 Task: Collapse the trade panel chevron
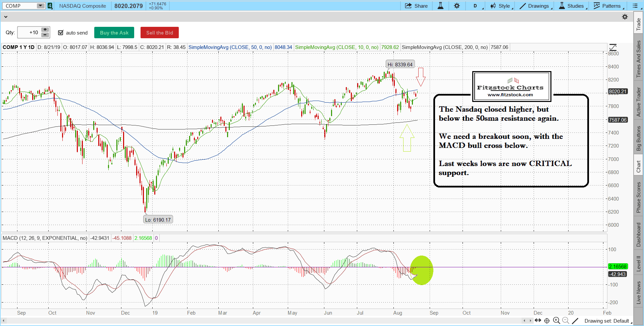click(6, 17)
